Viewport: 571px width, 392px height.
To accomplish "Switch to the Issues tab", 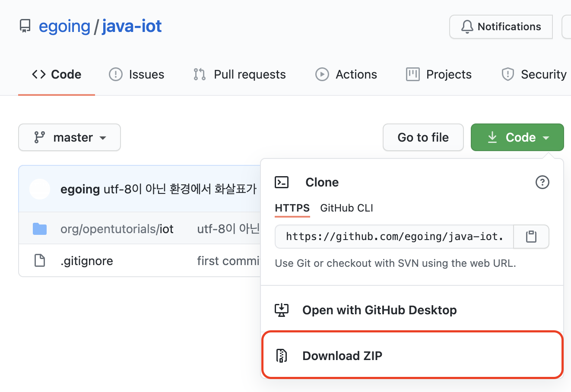I will (136, 74).
